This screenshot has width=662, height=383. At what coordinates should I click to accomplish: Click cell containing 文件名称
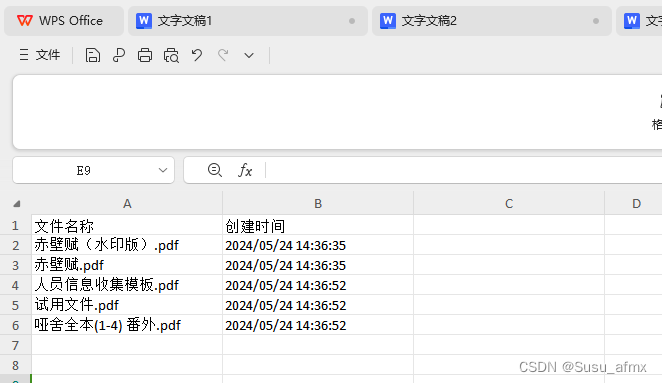127,225
